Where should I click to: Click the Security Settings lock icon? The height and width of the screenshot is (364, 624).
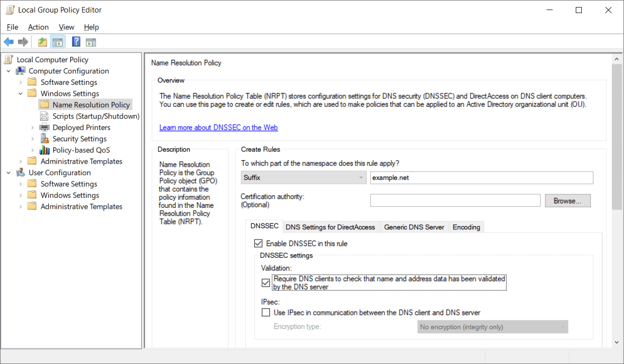coord(44,139)
